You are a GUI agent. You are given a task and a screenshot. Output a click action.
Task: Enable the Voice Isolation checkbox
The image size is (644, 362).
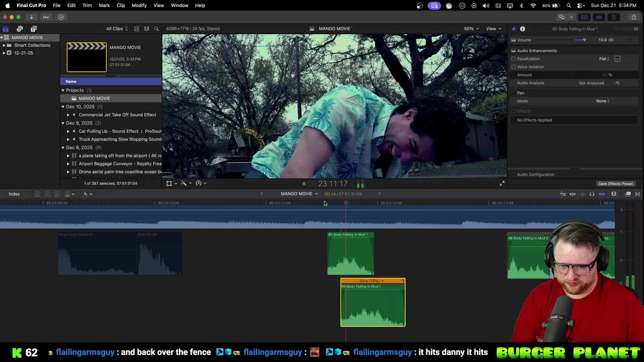pos(514,67)
